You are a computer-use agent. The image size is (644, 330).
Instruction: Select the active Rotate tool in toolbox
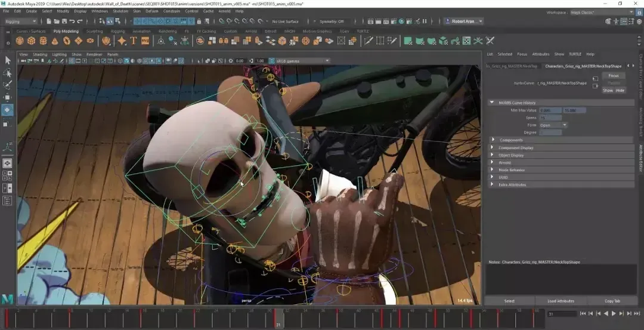click(7, 110)
